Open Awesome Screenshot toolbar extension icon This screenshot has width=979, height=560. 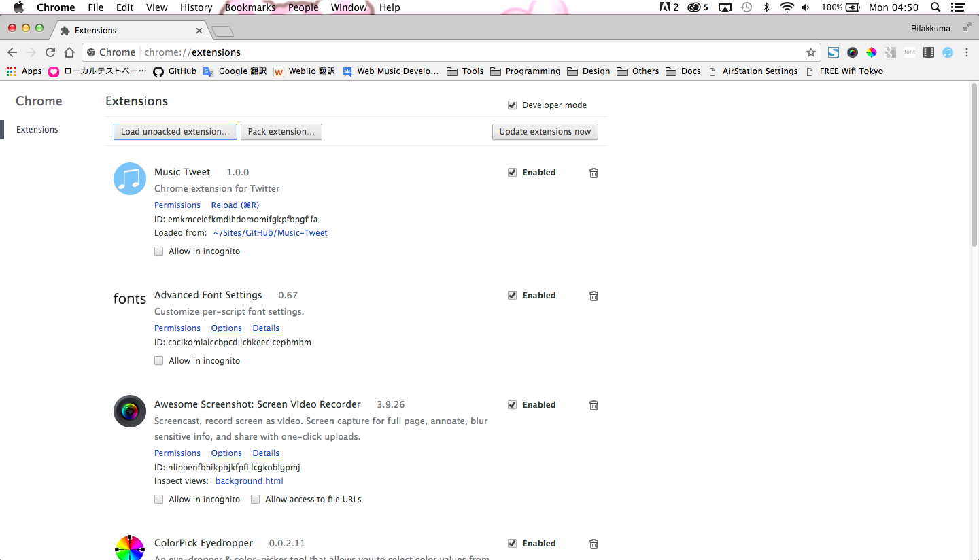coord(853,52)
